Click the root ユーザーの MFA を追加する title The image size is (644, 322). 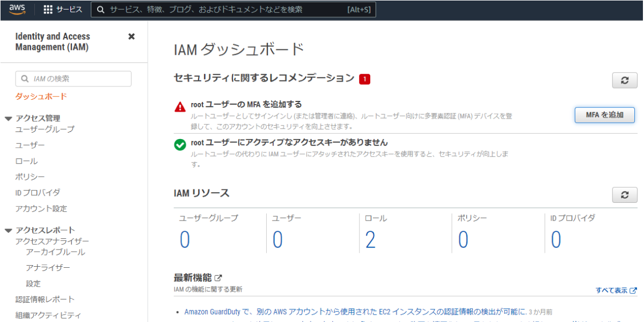pyautogui.click(x=246, y=105)
